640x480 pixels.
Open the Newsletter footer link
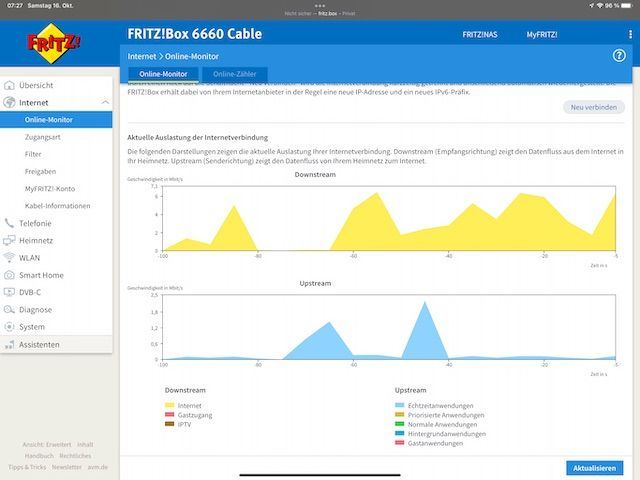pos(67,467)
